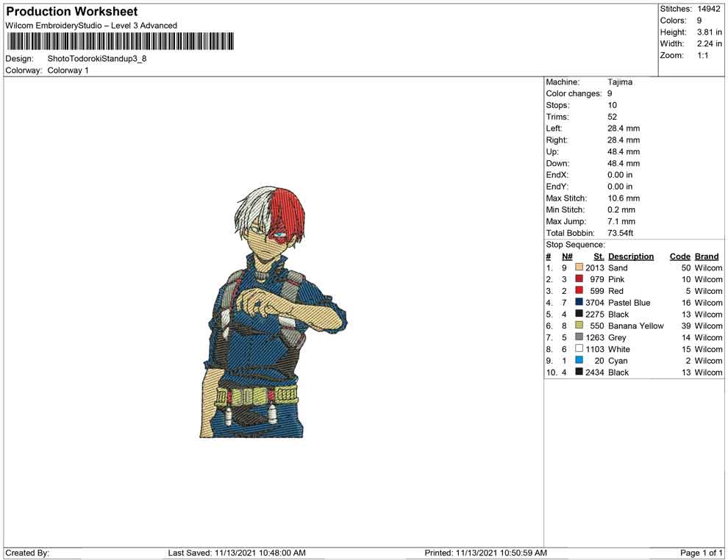Click the Width value 2.24 in

point(709,43)
